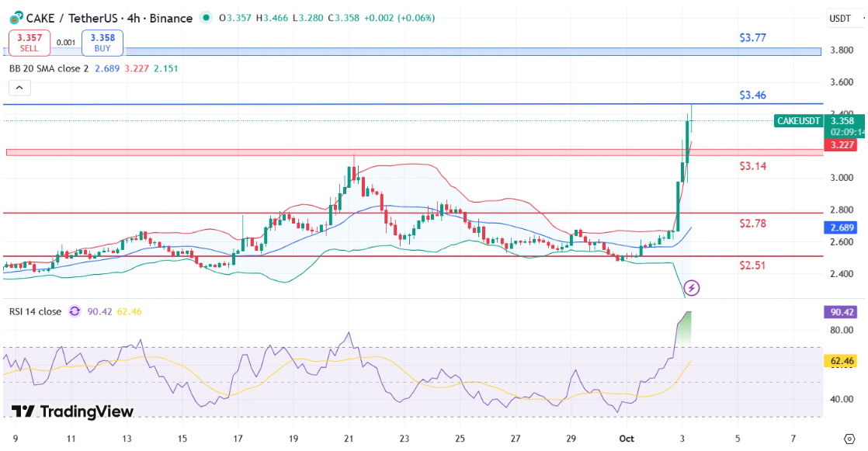Click the blue 2.689 price axis tag
Screen dimensions: 868x451
[x=841, y=228]
